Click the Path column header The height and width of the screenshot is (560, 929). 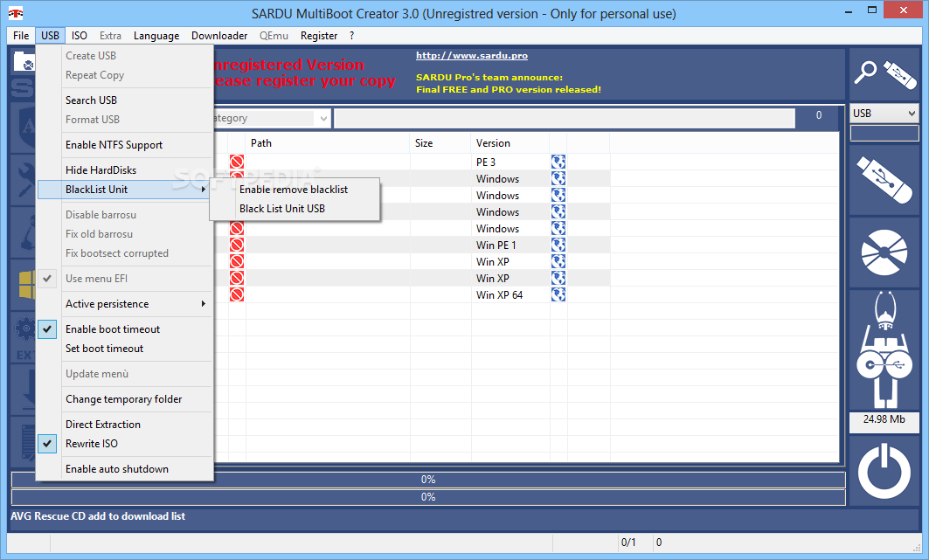(328, 143)
